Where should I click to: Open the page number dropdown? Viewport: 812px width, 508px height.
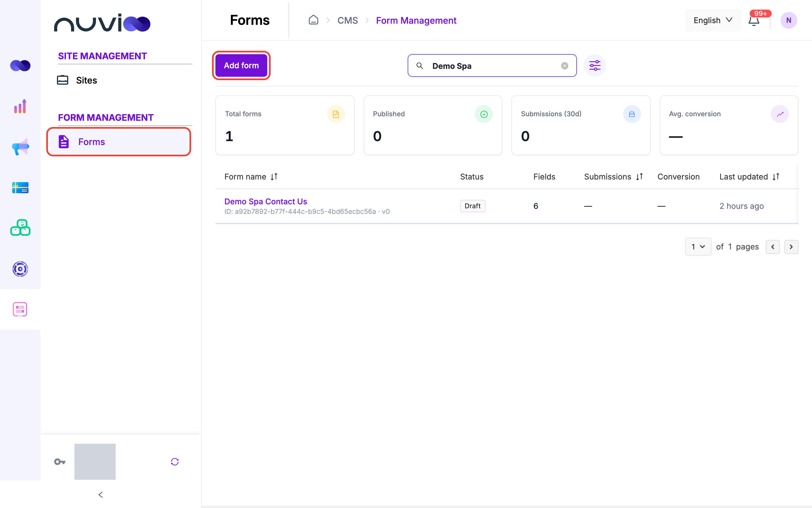[x=698, y=247]
